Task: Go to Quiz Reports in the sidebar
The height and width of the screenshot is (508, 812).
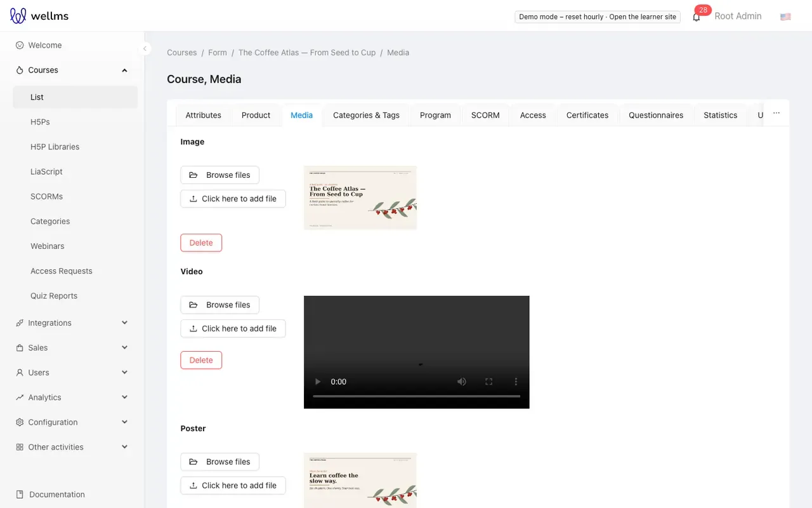Action: pyautogui.click(x=54, y=296)
